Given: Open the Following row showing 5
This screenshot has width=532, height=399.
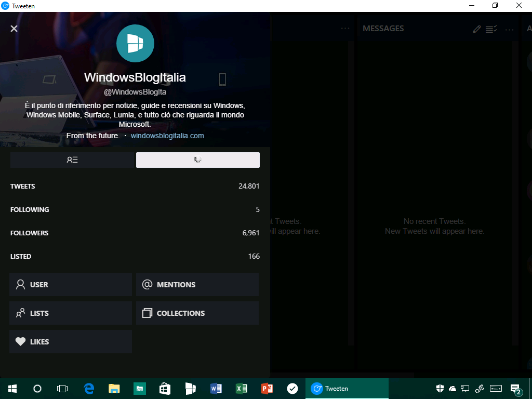Looking at the screenshot, I should 135,210.
